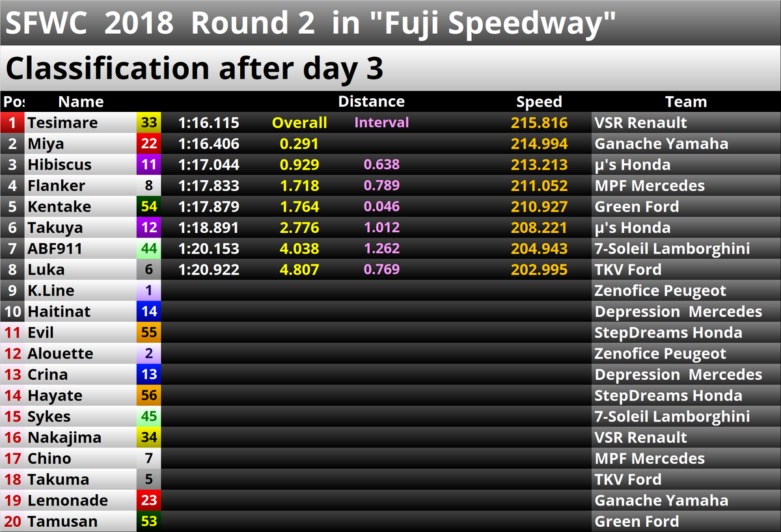Click interval value 0.638
The height and width of the screenshot is (532, 781).
(x=381, y=165)
